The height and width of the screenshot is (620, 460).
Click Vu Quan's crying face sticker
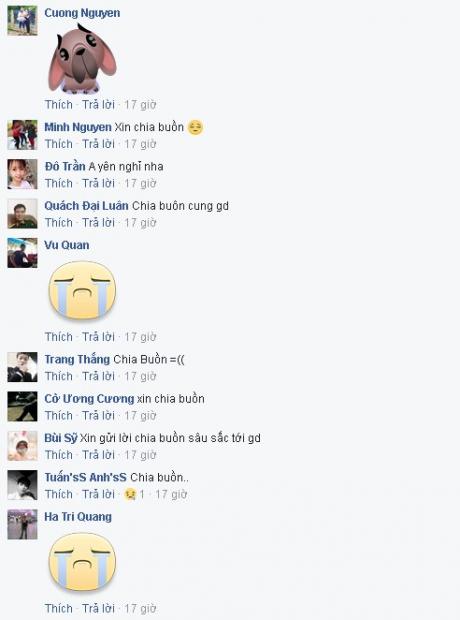pos(82,290)
